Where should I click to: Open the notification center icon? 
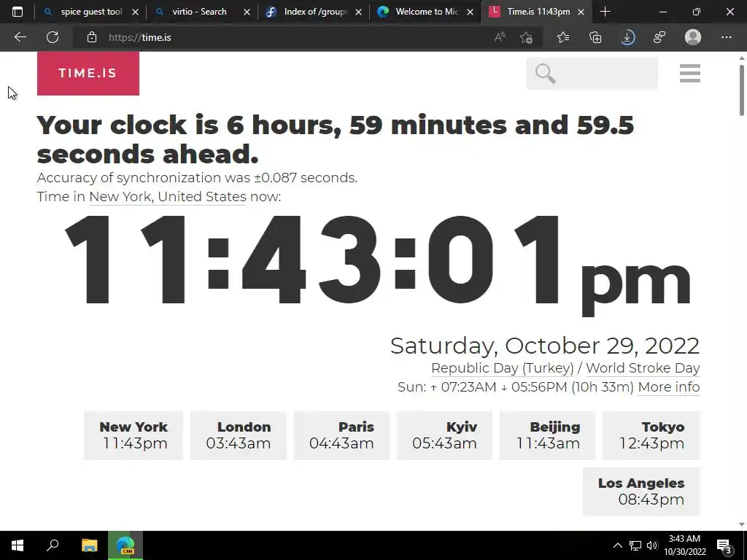(724, 545)
